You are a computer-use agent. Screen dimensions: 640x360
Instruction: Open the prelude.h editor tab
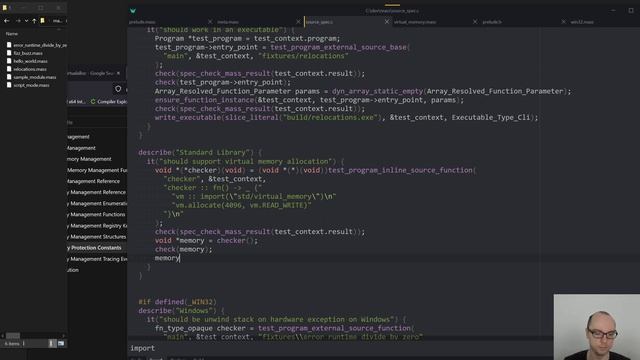492,22
